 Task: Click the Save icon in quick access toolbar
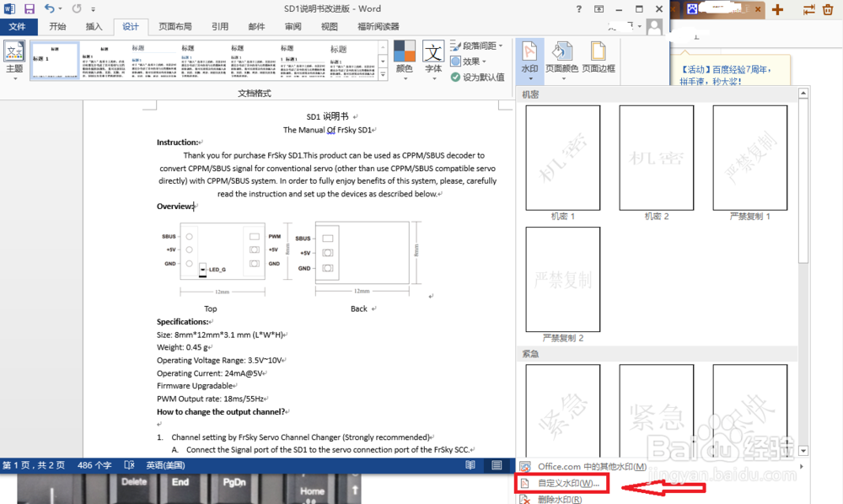29,8
